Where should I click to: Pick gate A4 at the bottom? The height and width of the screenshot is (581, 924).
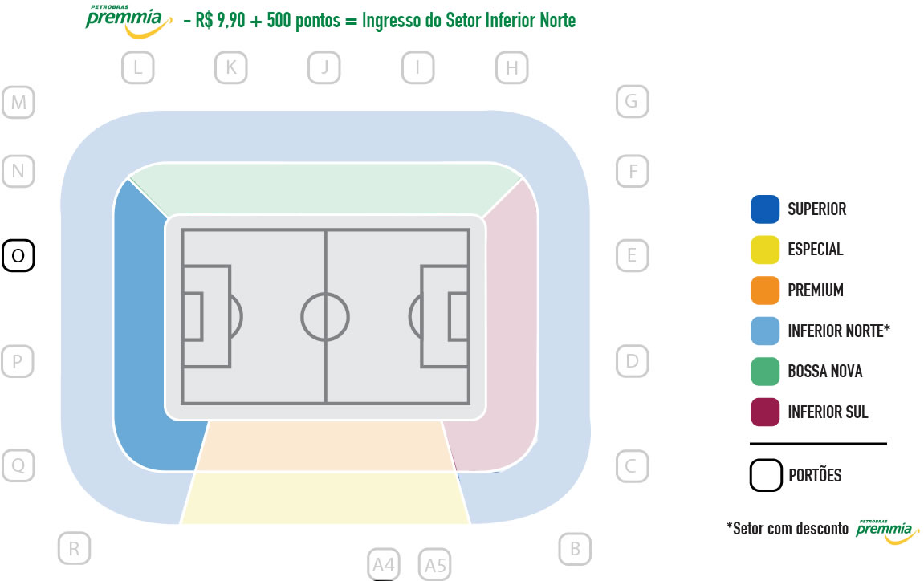384,564
